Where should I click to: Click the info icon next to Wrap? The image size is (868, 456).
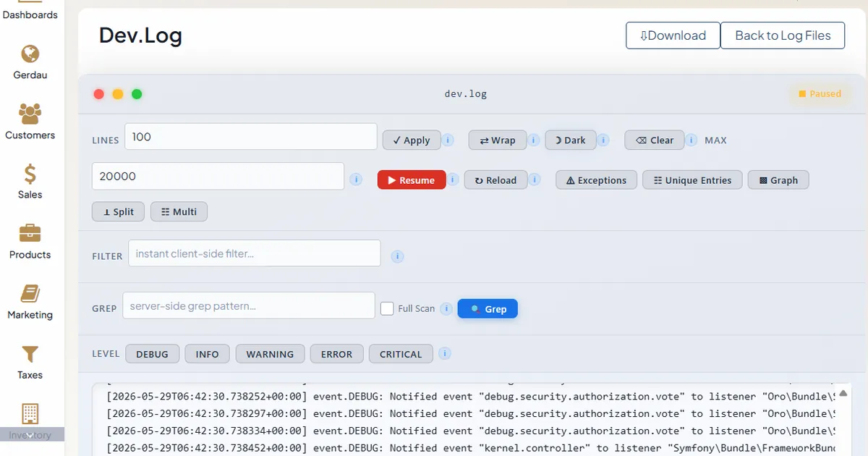point(534,140)
